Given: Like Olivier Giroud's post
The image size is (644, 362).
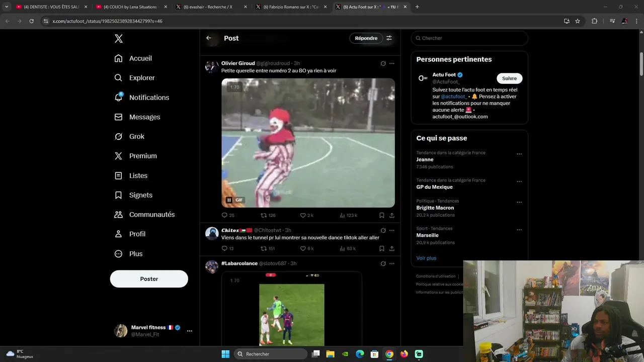Looking at the screenshot, I should (306, 215).
